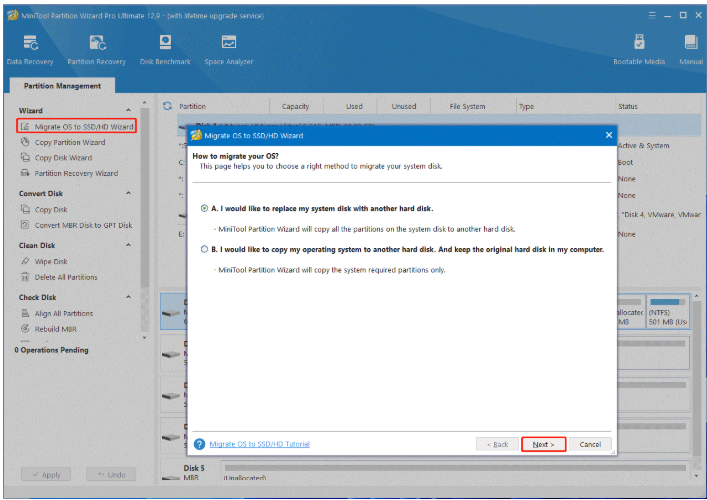Cancel the Migrate OS wizard

[x=590, y=444]
